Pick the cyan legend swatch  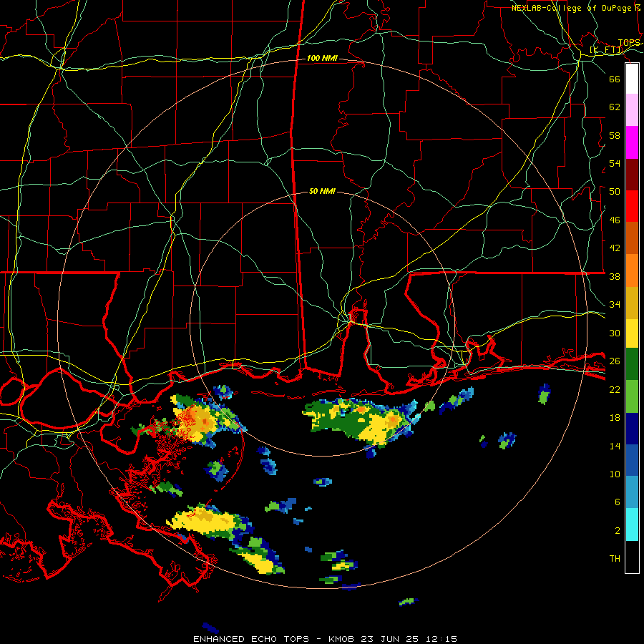[632, 525]
